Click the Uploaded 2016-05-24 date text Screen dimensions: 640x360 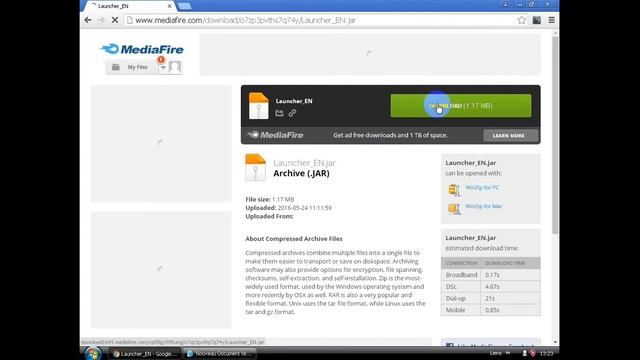(x=288, y=208)
